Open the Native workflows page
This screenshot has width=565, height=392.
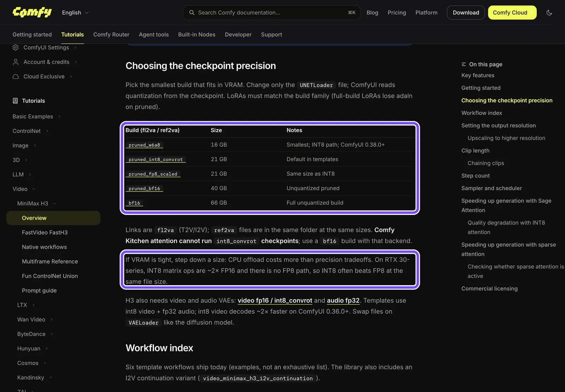pos(44,247)
